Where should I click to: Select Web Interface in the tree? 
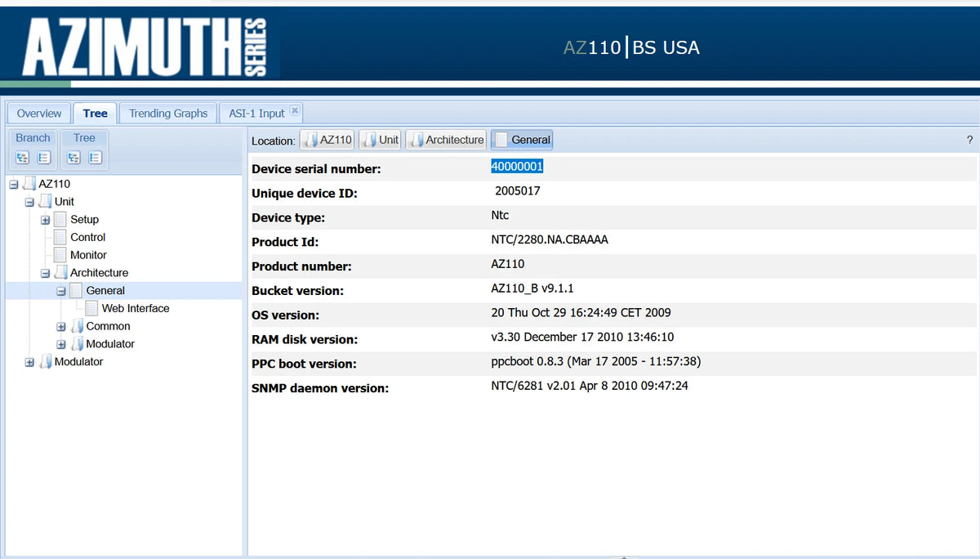click(136, 308)
